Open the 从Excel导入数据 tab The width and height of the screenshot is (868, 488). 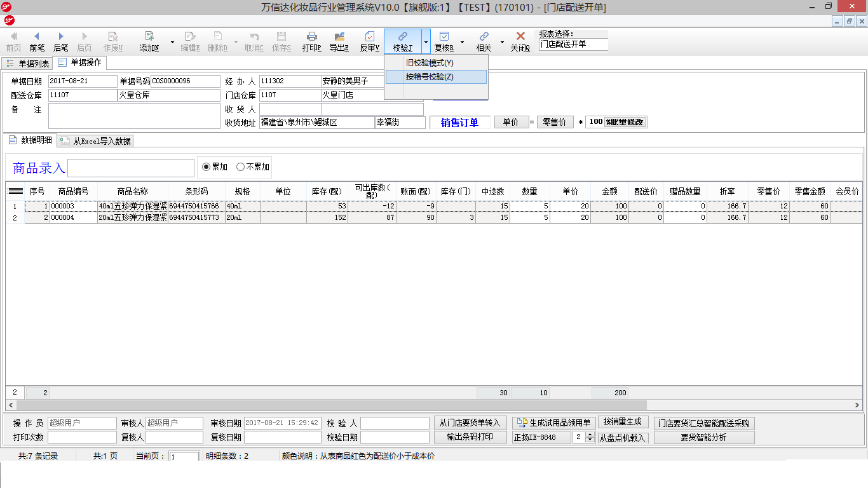point(95,141)
